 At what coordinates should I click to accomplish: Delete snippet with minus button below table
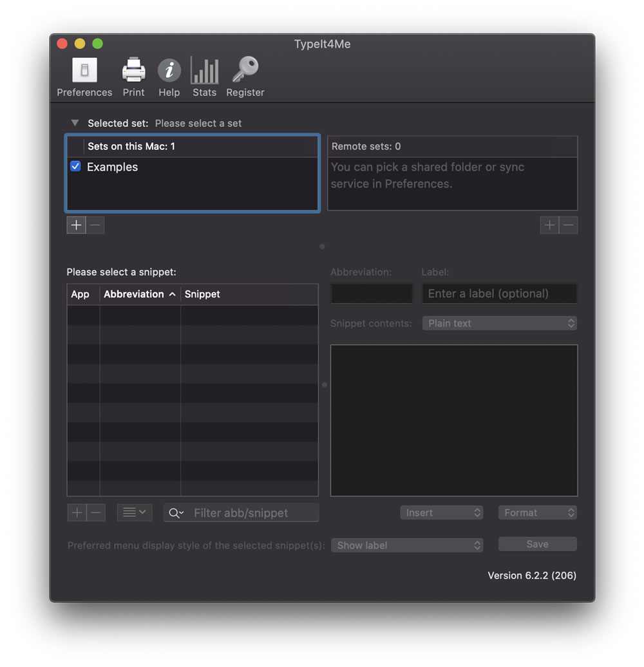(x=96, y=512)
